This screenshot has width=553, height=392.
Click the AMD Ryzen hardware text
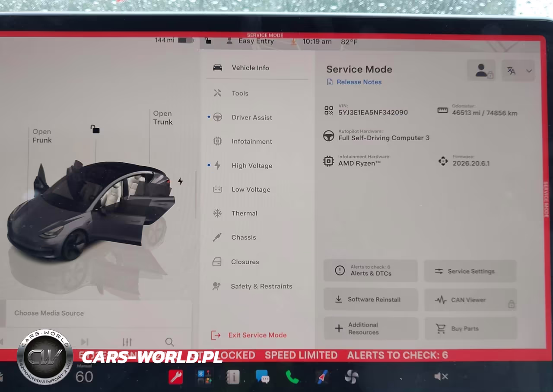[359, 163]
